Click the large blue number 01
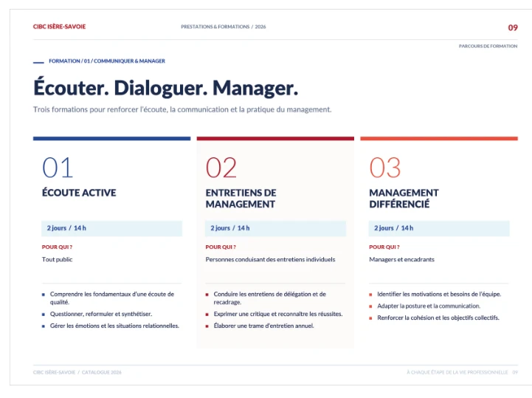This screenshot has width=532, height=398. pyautogui.click(x=58, y=168)
